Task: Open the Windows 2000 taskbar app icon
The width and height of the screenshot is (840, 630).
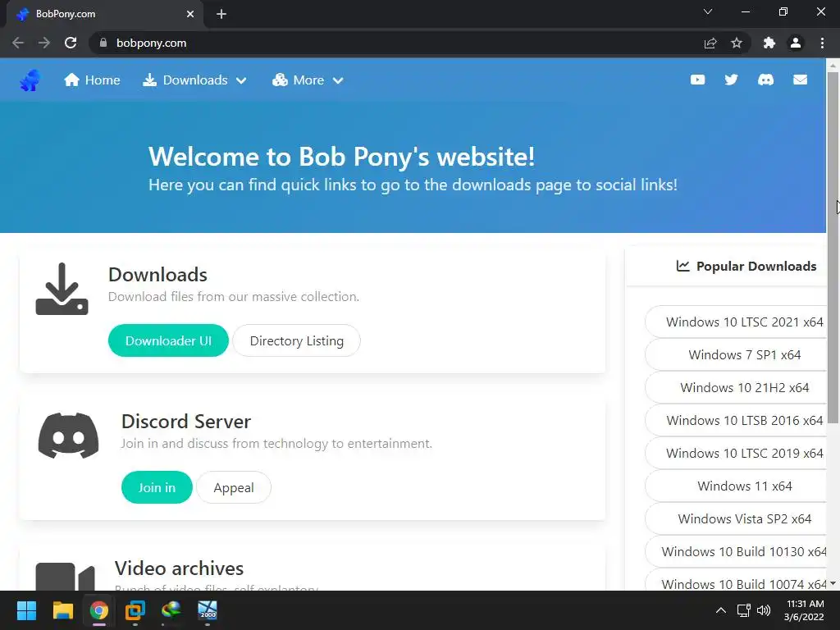Action: click(208, 610)
